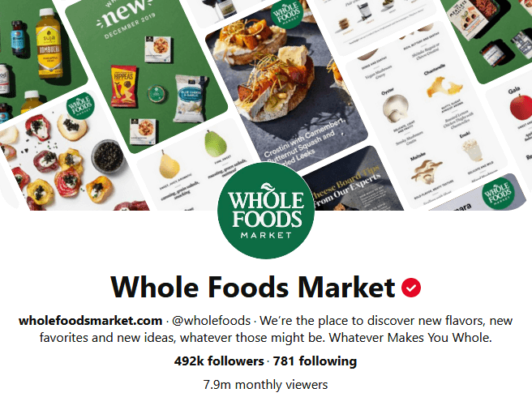Click the Whole Foods logo on crostini pin
The height and width of the screenshot is (397, 532).
pyautogui.click(x=286, y=14)
